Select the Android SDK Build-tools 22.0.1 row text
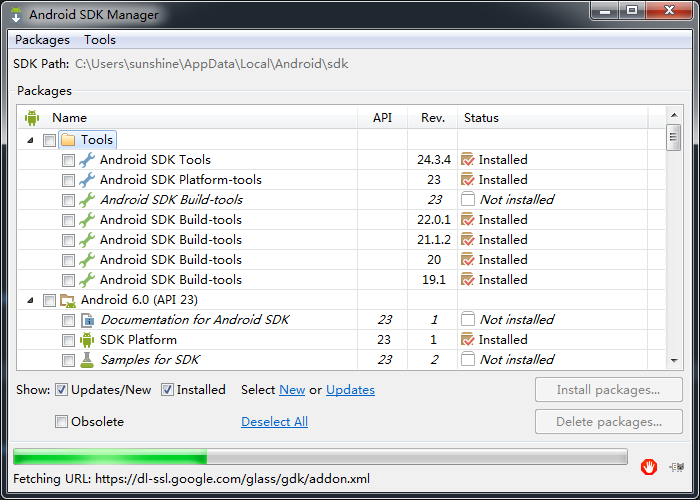 (x=171, y=220)
